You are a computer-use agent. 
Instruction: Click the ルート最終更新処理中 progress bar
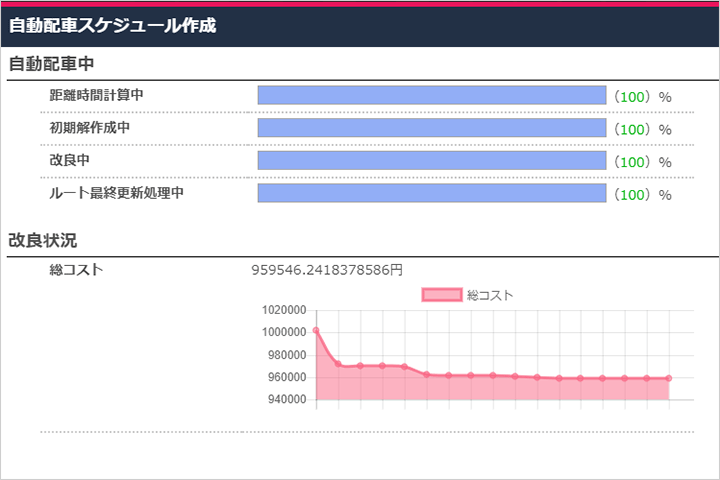tap(432, 193)
